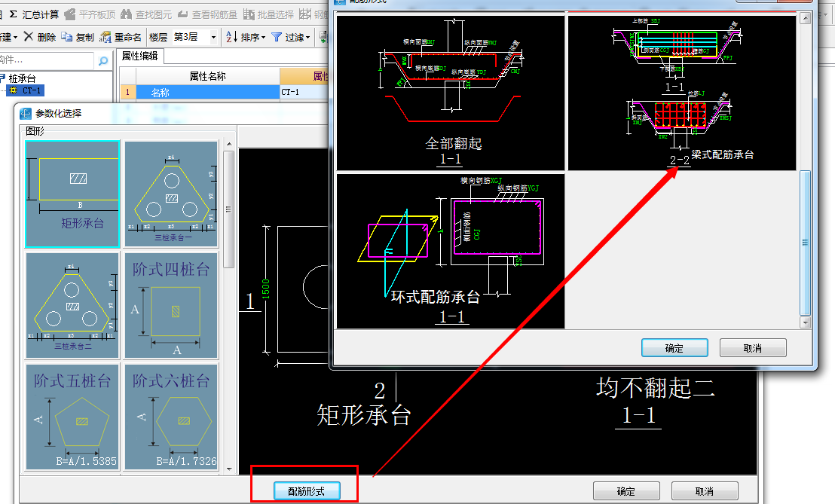Expand the 新建 dropdown arrow

pos(15,37)
